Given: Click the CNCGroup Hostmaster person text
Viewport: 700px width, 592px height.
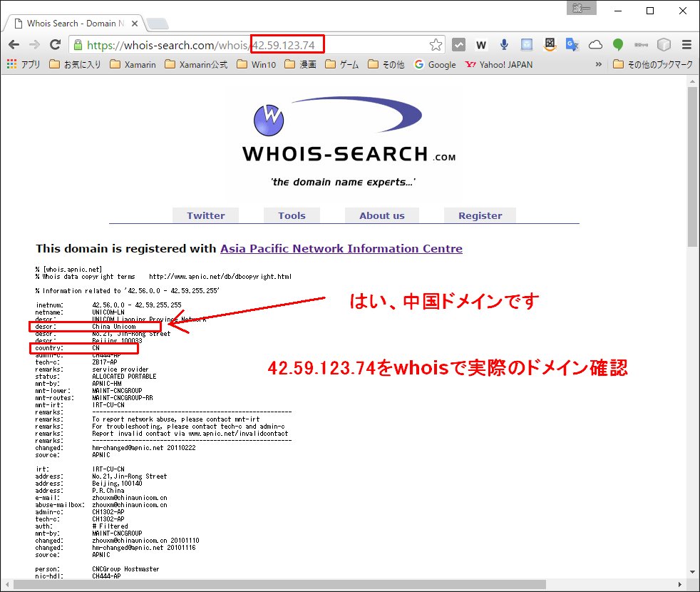Looking at the screenshot, I should (126, 569).
